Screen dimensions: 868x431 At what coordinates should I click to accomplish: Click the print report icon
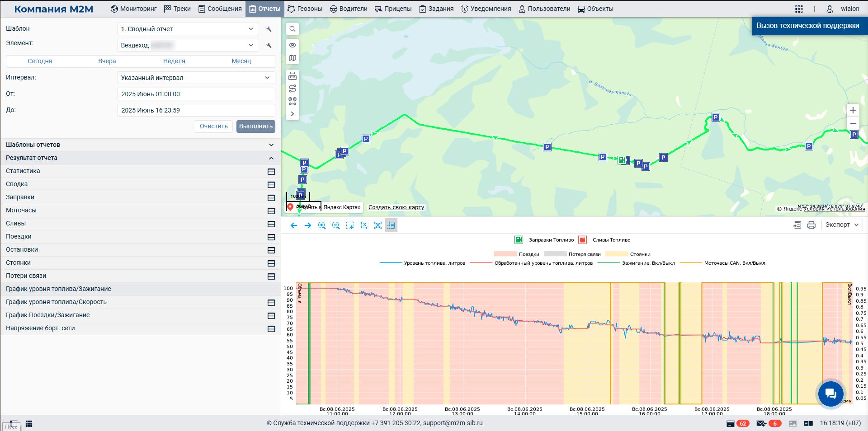[811, 225]
